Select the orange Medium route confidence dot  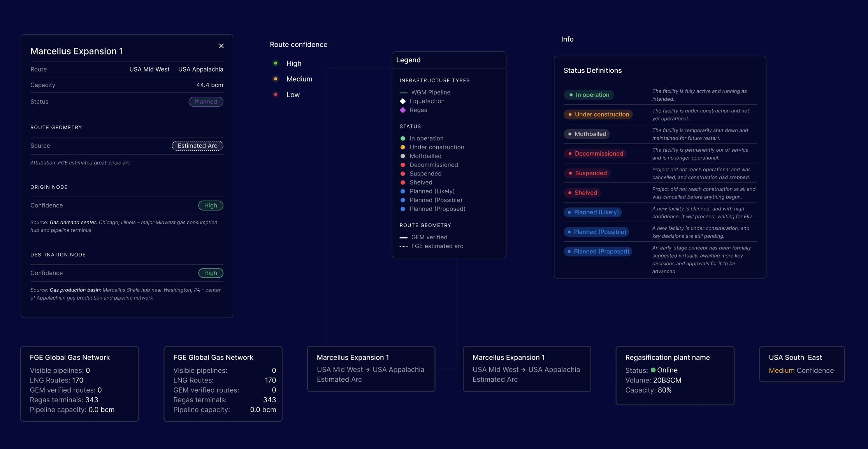[276, 79]
